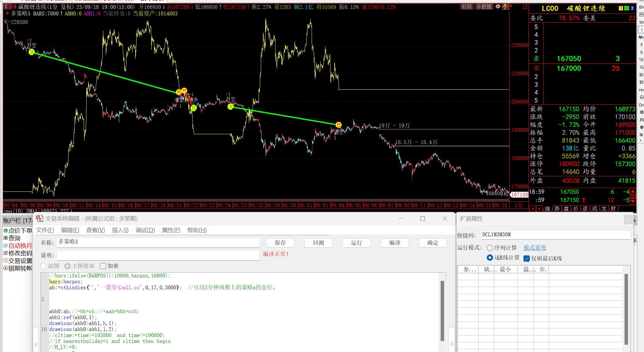
Task: Click the code editor left scroll arrow
Action: click(x=36, y=344)
